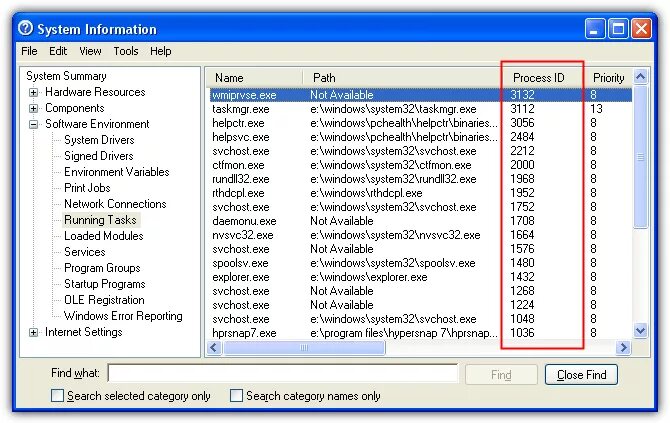Open the Services category
The width and height of the screenshot is (670, 423).
point(85,252)
